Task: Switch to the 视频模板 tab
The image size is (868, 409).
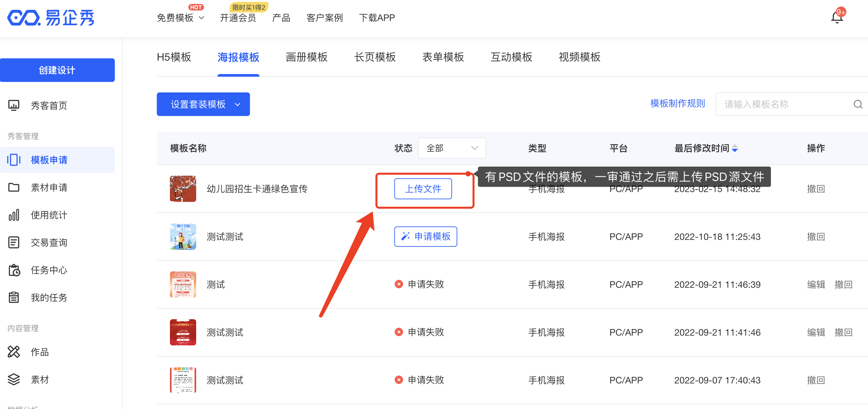Action: [x=579, y=57]
